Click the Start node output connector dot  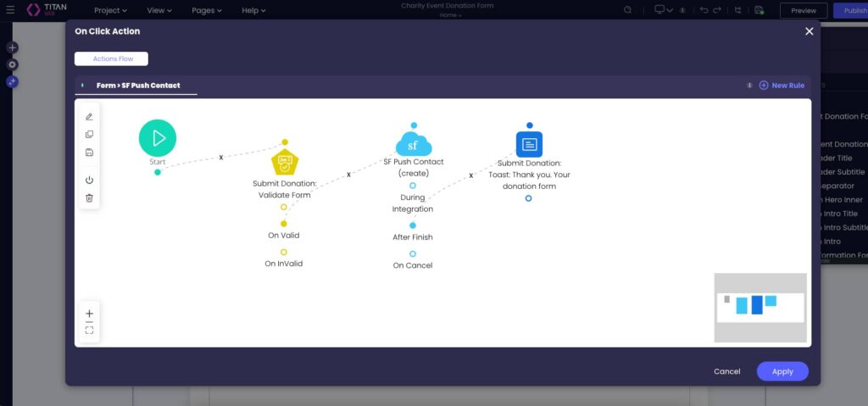158,172
